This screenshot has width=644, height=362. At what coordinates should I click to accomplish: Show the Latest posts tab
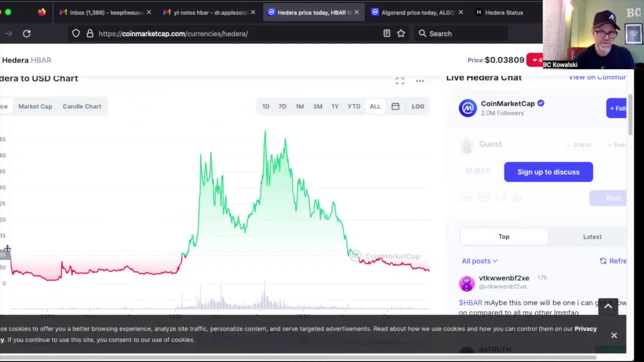592,236
